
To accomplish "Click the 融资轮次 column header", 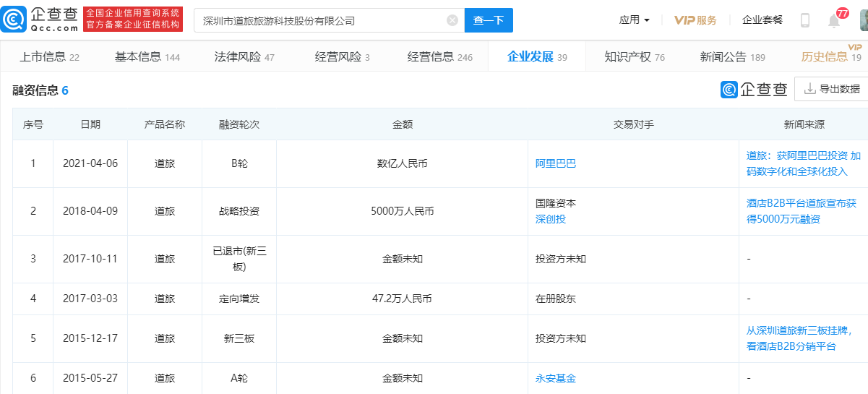I will point(239,124).
